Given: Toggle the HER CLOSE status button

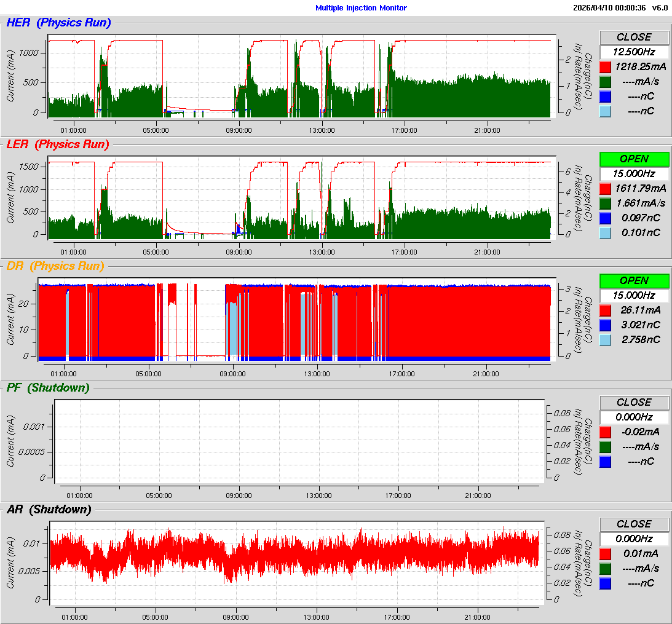Looking at the screenshot, I should (x=634, y=37).
